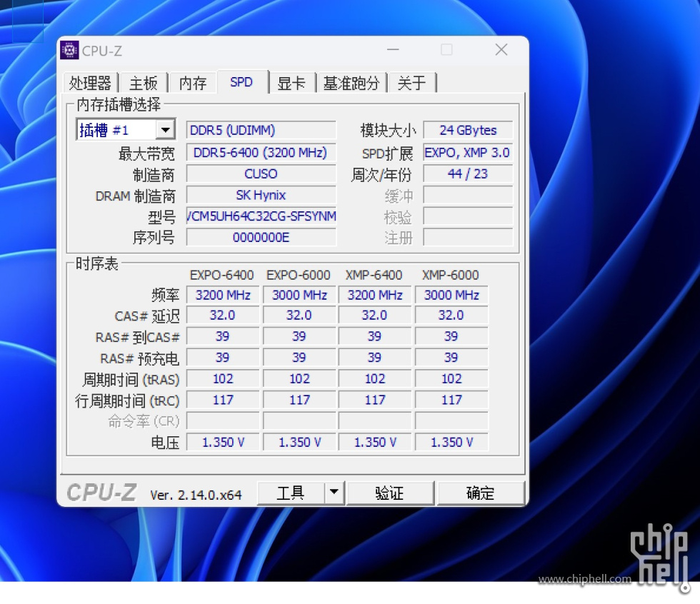Click the 24 GBytes module size value
The image size is (700, 604).
pos(468,130)
